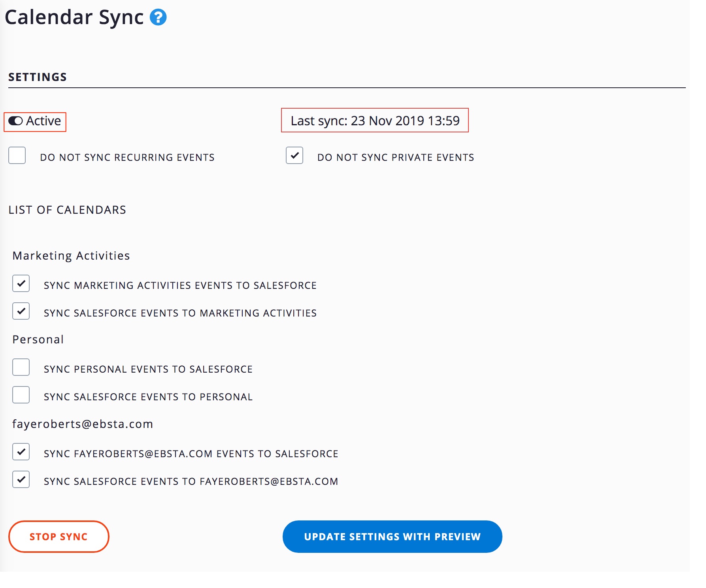The image size is (706, 588).
Task: Click the List of Calendars heading
Action: point(67,210)
